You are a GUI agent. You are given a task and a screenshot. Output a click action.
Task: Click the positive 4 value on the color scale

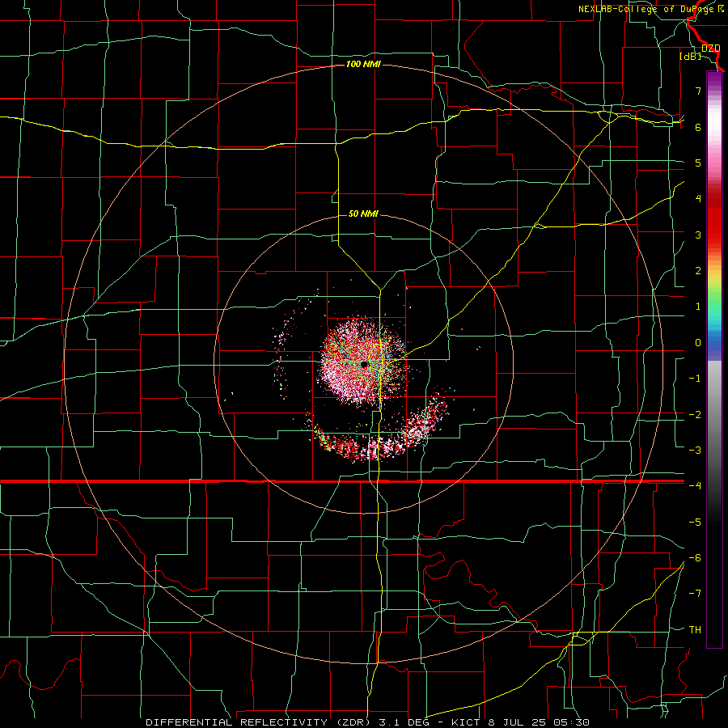[x=698, y=199]
